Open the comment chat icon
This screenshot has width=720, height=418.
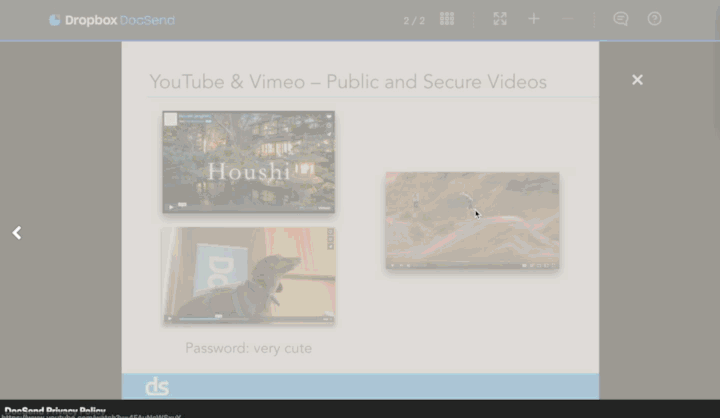pyautogui.click(x=620, y=19)
